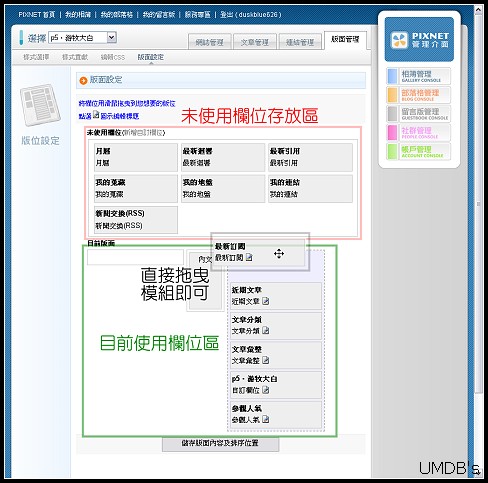
Task: Click the edit icon beside 自訂欄位
Action: coord(266,390)
